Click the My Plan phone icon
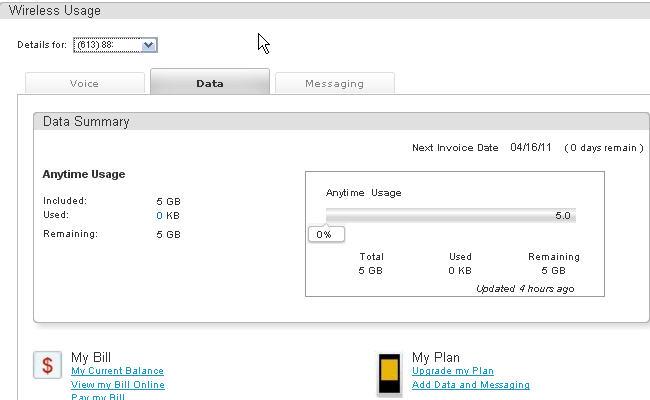Viewport: 650px width, 400px height. coord(390,373)
